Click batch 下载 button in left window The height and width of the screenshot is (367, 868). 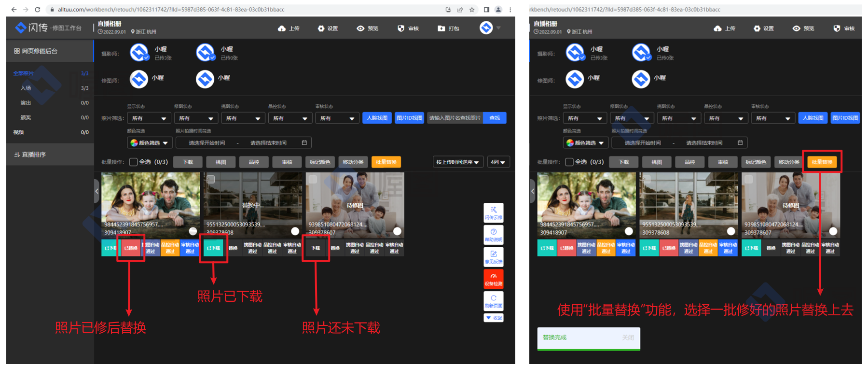pyautogui.click(x=188, y=162)
